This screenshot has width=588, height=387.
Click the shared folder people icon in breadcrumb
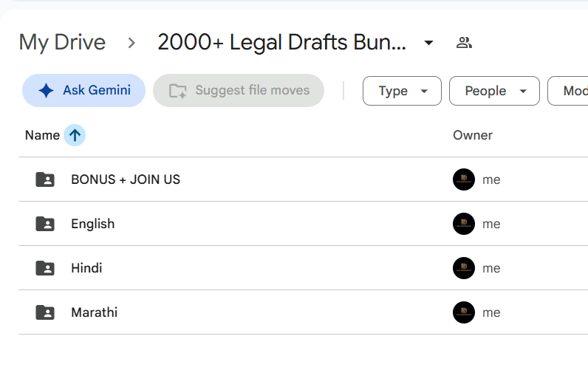[x=464, y=43]
